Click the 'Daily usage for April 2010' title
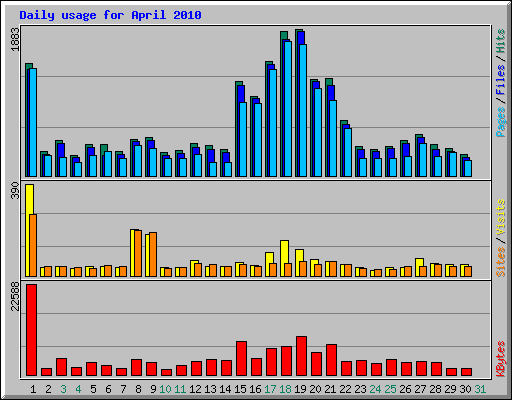This screenshot has height=400, width=512. click(110, 15)
